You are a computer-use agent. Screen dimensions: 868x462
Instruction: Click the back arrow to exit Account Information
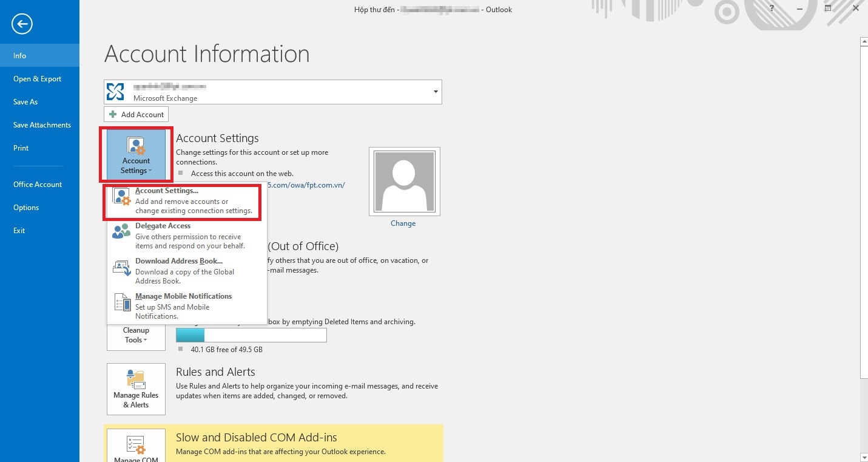pyautogui.click(x=22, y=24)
